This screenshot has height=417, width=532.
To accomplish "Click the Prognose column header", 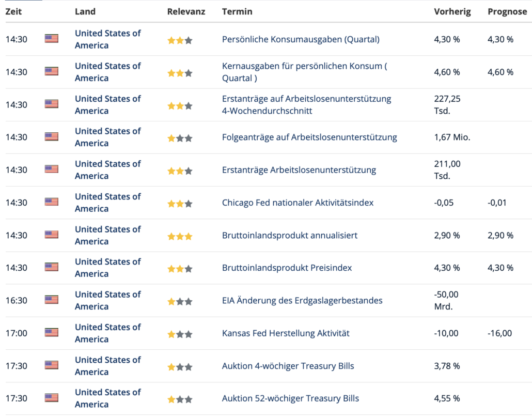I will [507, 11].
